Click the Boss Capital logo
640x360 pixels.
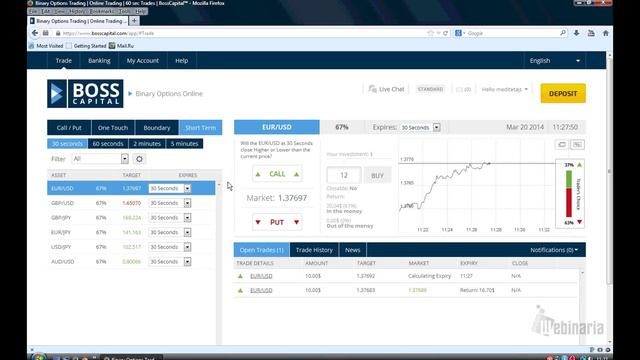point(85,93)
